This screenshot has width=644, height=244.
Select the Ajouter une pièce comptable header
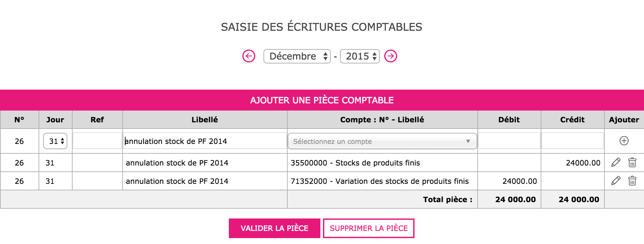click(x=322, y=100)
